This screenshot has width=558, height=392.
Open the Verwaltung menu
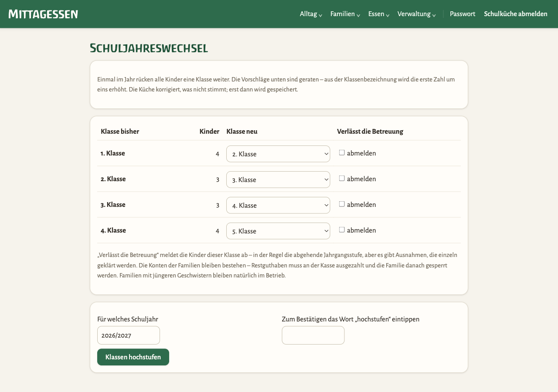[416, 14]
